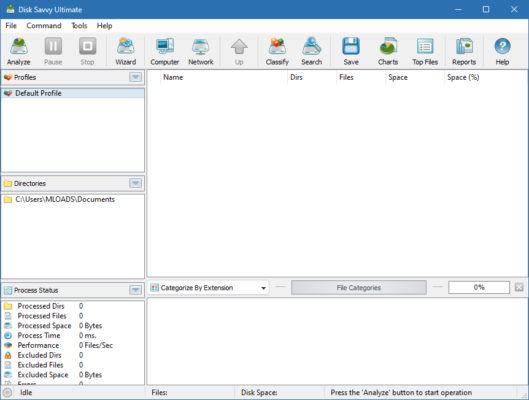529x400 pixels.
Task: Click the Stop toolbar icon
Action: point(87,51)
